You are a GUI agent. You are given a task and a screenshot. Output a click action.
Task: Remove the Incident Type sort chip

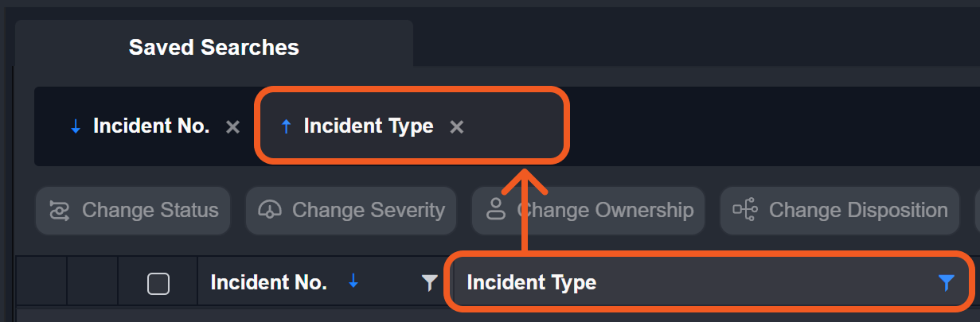click(x=456, y=126)
